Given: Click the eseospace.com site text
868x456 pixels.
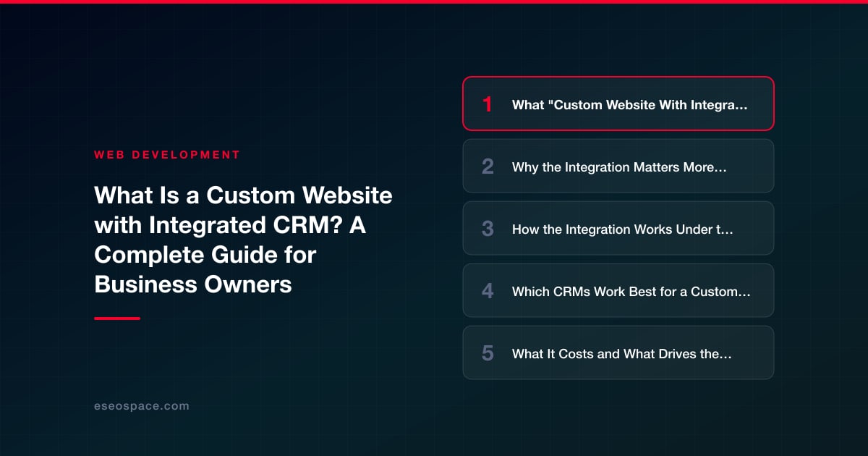Looking at the screenshot, I should [142, 406].
